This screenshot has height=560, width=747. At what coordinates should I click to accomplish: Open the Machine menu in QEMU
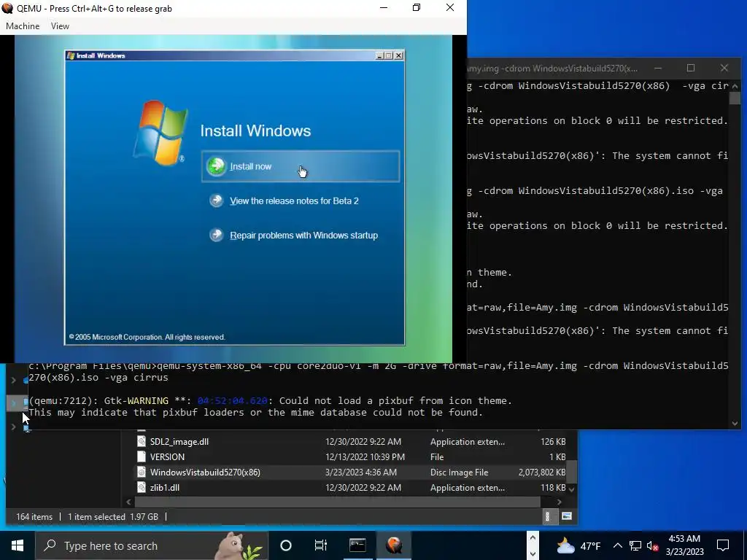tap(23, 26)
